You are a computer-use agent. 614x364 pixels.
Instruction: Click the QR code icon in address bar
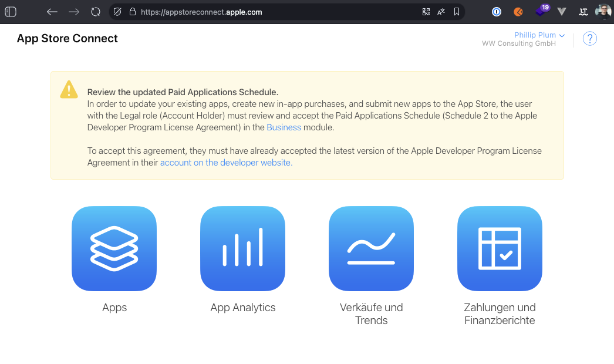coord(426,12)
